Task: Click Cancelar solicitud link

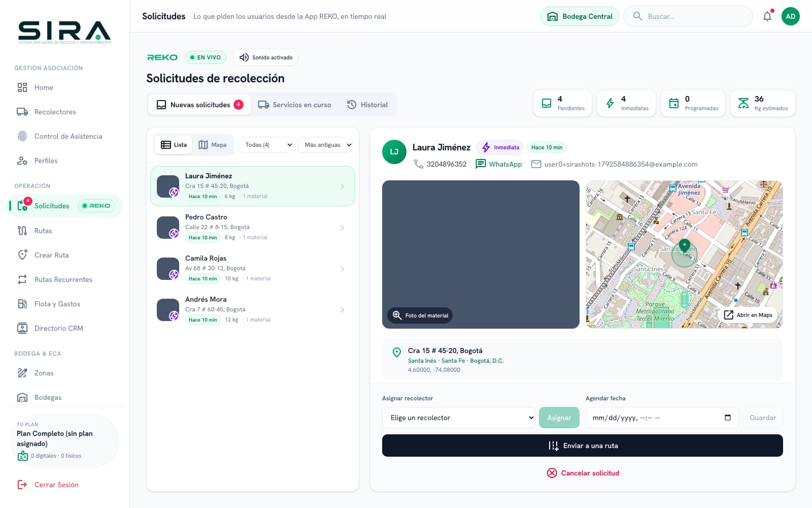Action: tap(583, 473)
